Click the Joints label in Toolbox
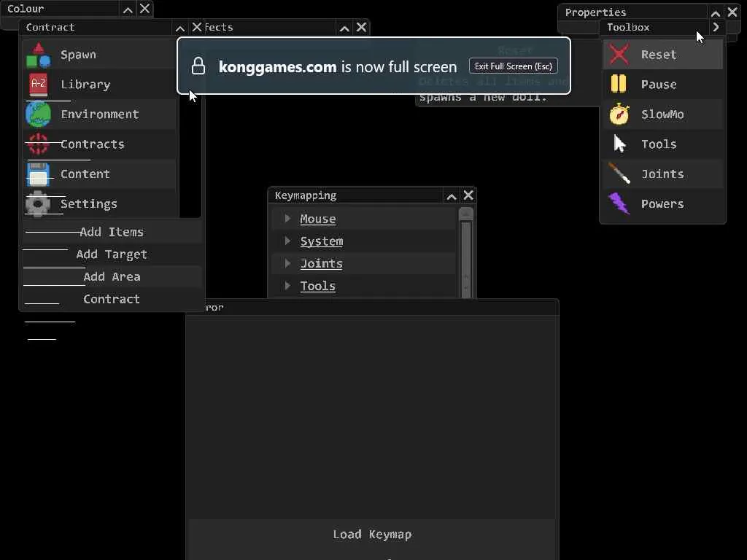Image resolution: width=747 pixels, height=560 pixels. click(x=662, y=174)
